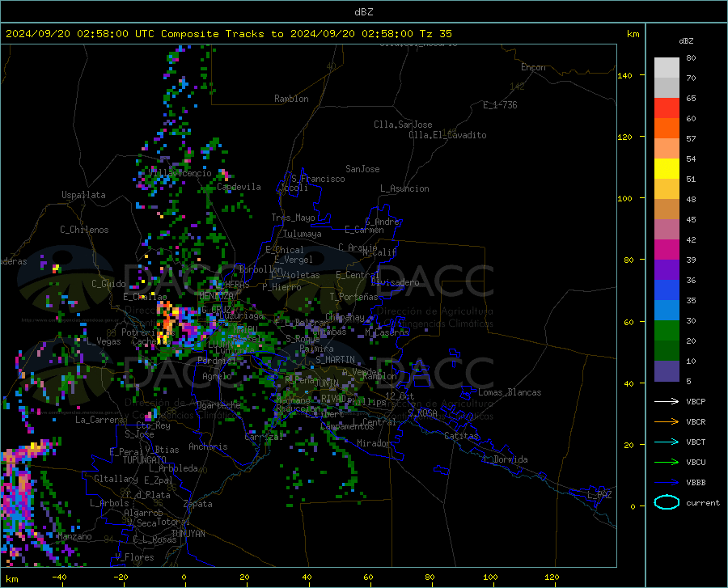Click the 'Anchoris' place label
The image size is (728, 588).
208,446
